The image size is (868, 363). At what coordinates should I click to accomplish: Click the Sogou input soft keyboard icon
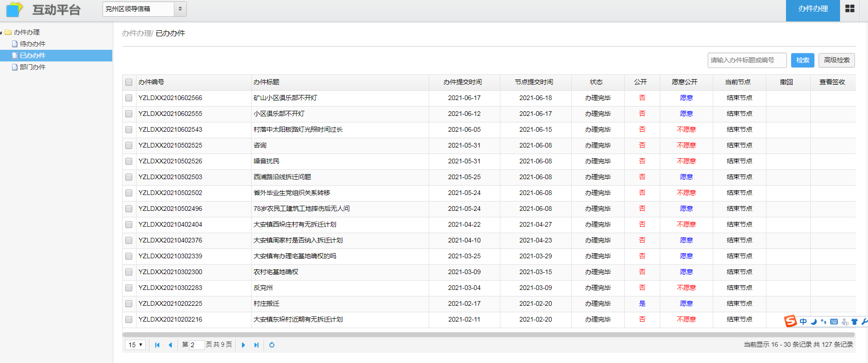(834, 322)
